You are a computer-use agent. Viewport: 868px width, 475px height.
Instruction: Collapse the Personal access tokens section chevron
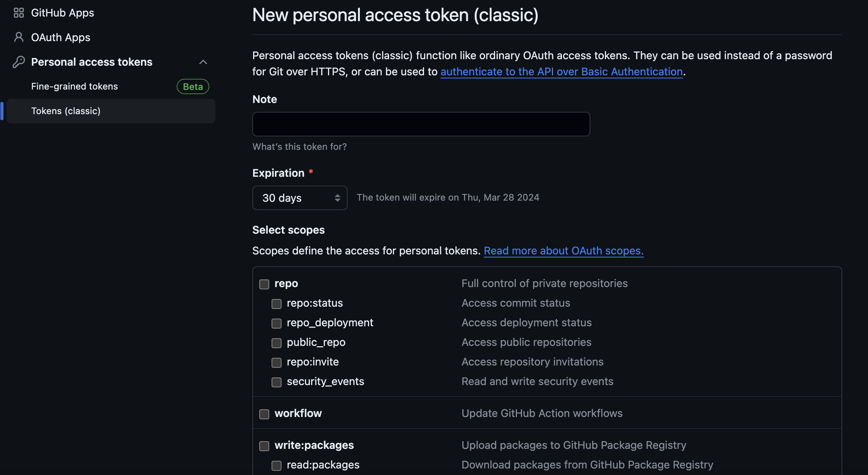click(x=203, y=62)
